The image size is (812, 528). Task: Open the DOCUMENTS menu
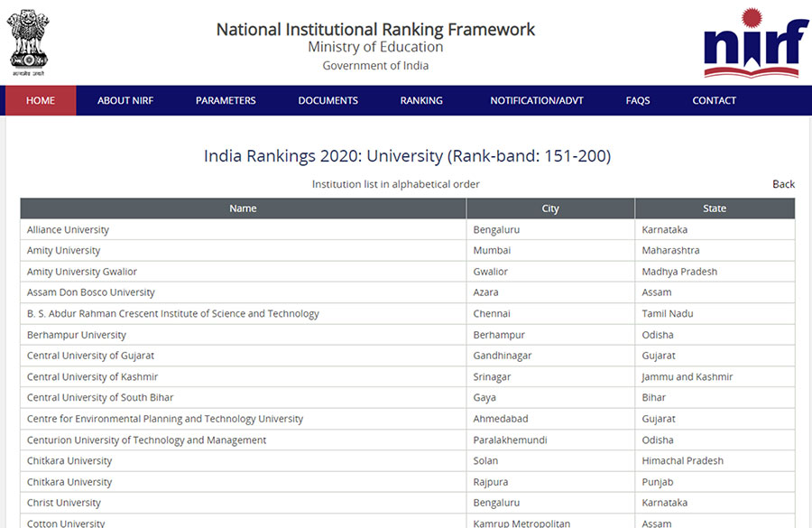[328, 100]
